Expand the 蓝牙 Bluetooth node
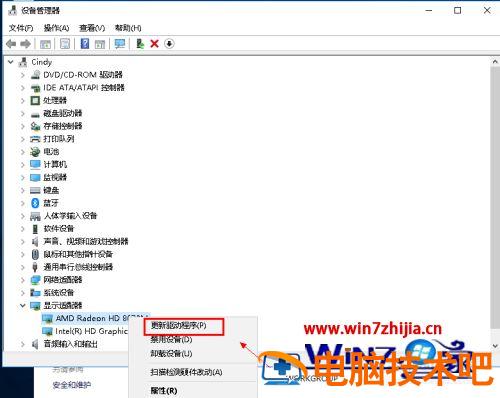Image resolution: width=500 pixels, height=398 pixels. 23,203
